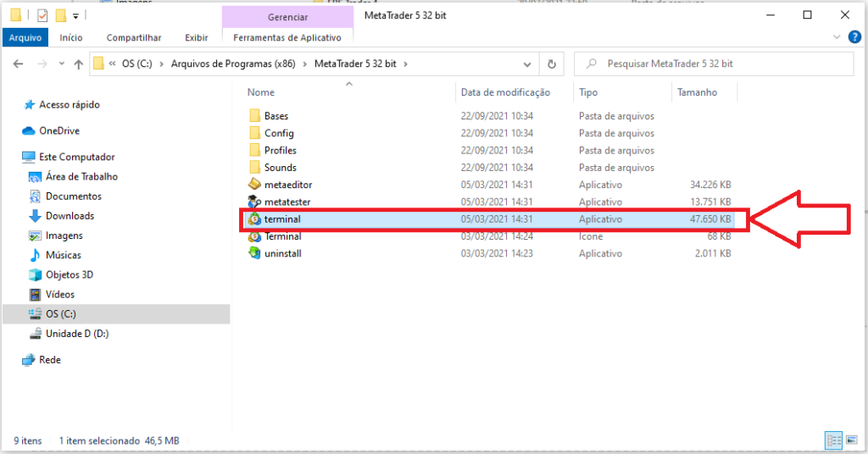Switch to the Compartilhar tab
This screenshot has width=868, height=454.
coord(134,37)
